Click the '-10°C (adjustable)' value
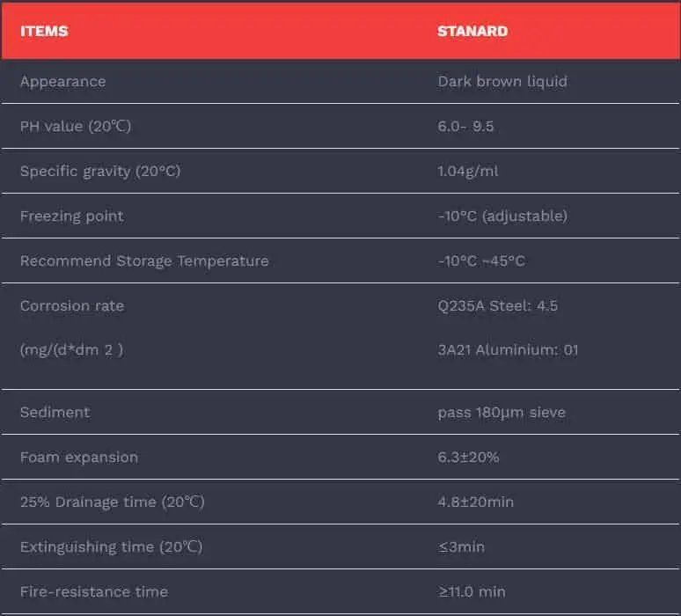This screenshot has height=616, width=681. pos(502,216)
